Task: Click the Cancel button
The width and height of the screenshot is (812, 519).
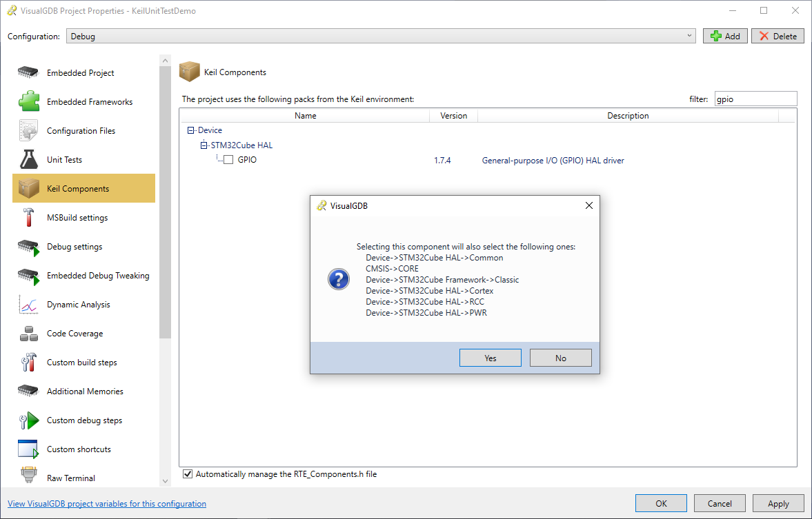Action: coord(720,503)
